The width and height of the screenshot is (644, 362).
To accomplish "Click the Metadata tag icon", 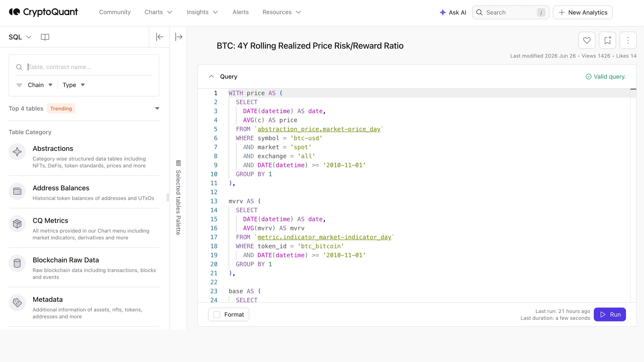I will pyautogui.click(x=17, y=302).
